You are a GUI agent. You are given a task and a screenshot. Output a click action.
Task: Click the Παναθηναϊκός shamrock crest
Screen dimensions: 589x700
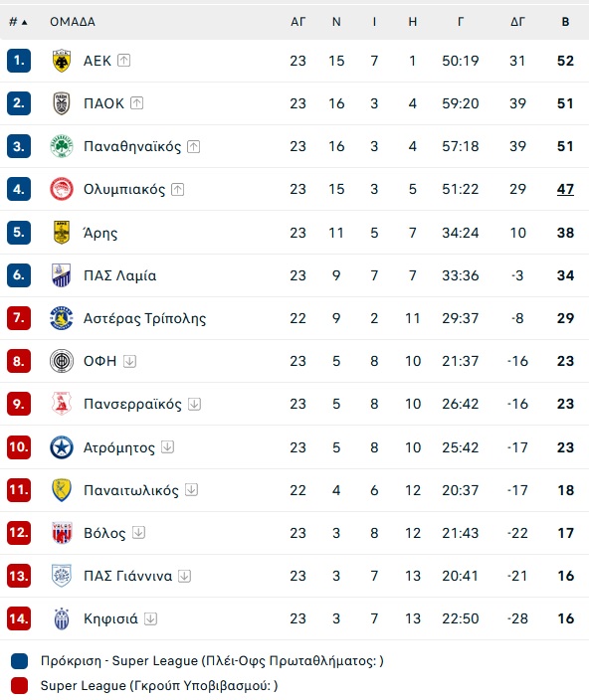62,146
